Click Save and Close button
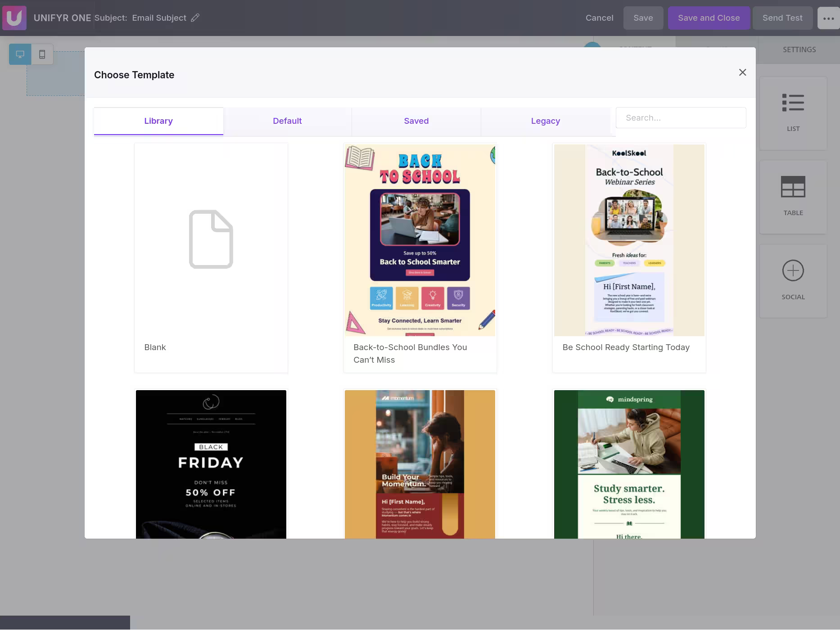 point(709,18)
